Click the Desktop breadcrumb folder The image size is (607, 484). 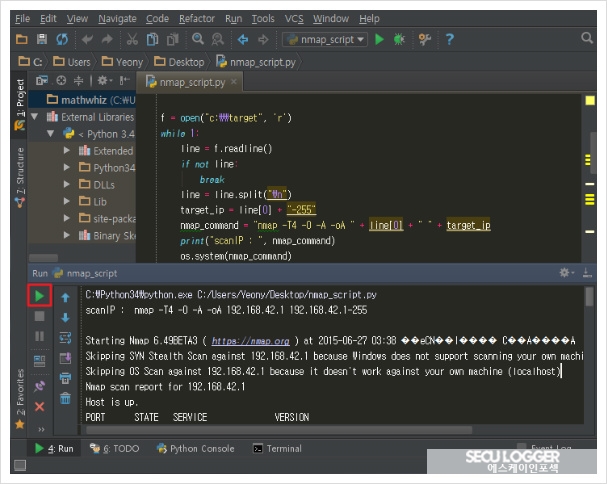[179, 62]
